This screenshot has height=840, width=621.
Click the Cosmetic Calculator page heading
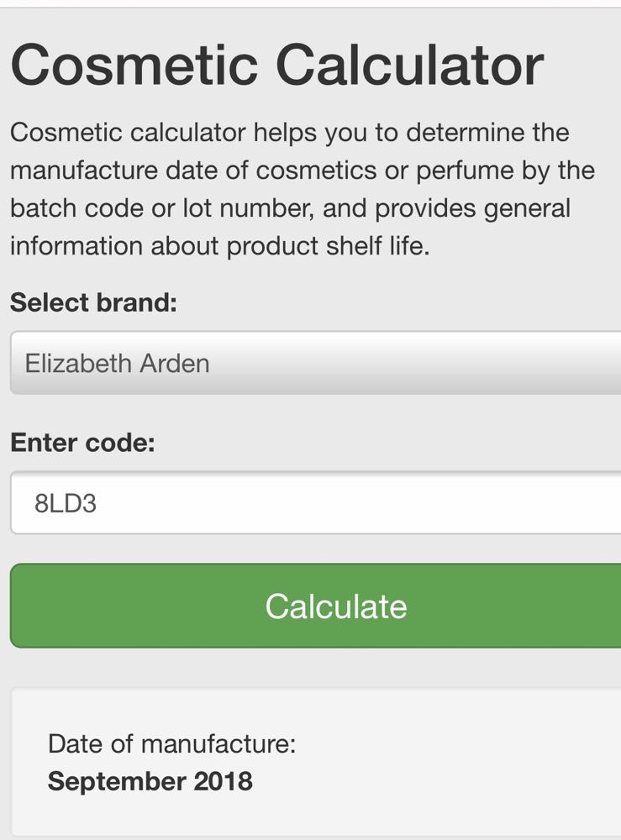277,66
